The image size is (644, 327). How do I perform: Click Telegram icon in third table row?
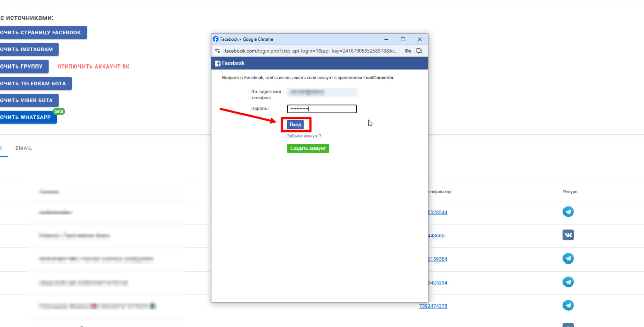[568, 258]
